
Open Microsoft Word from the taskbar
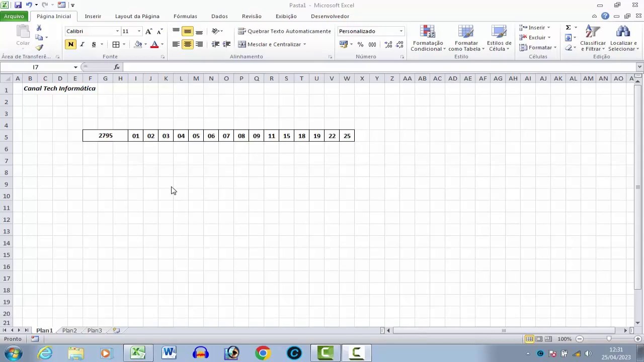point(169,353)
